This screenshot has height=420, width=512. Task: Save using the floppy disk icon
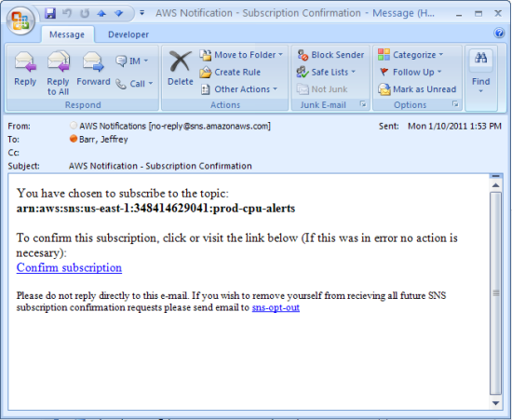(50, 13)
